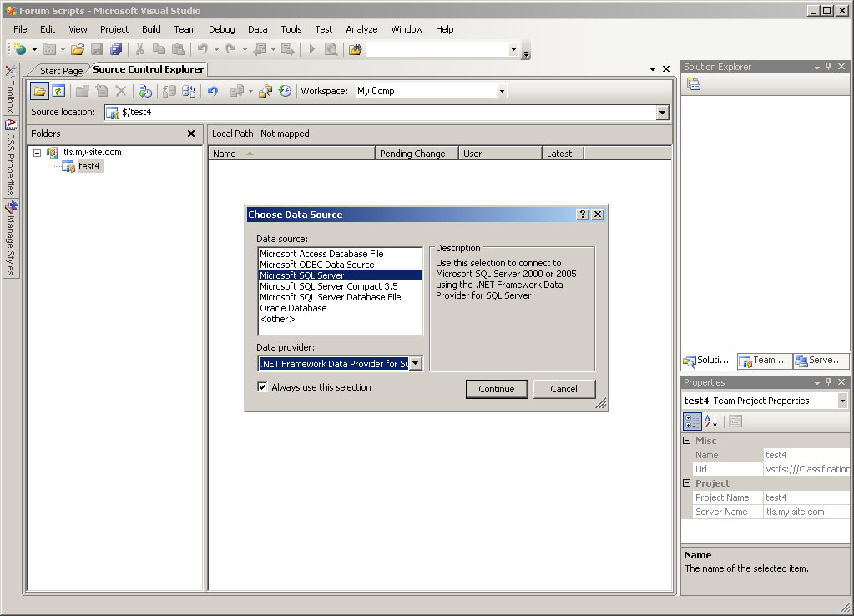Switch to the Start Page tab
This screenshot has height=616, width=854.
point(61,71)
